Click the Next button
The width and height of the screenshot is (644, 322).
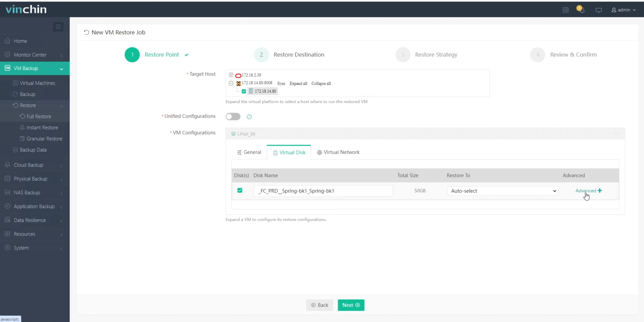click(351, 305)
